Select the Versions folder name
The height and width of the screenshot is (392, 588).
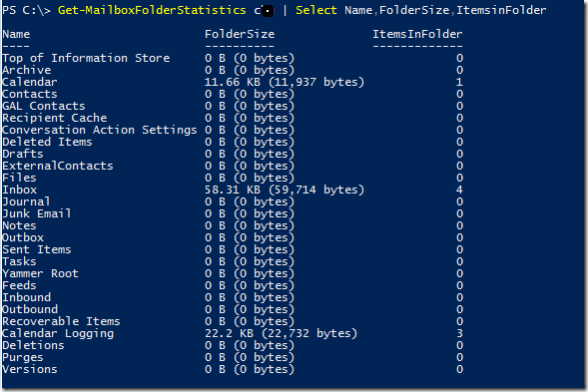(x=30, y=369)
